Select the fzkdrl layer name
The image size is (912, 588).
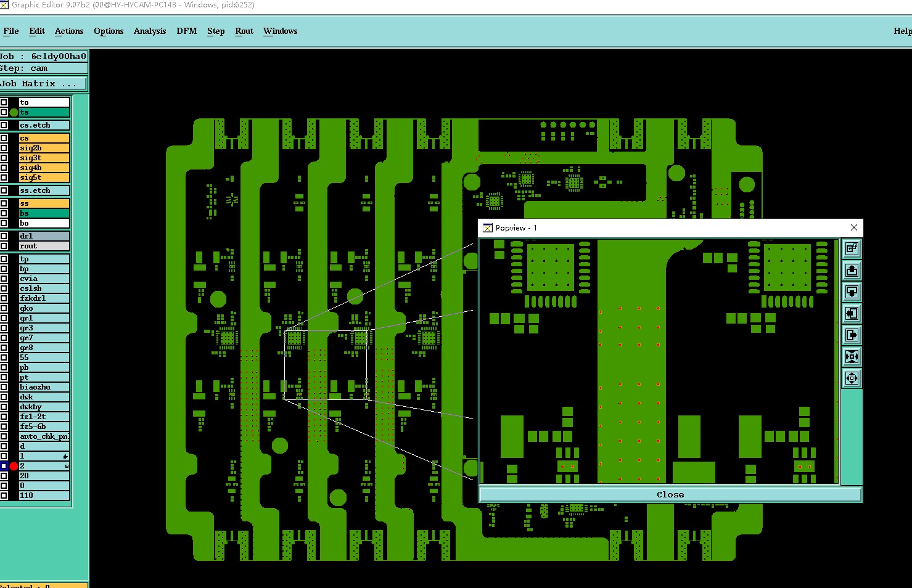[x=44, y=298]
